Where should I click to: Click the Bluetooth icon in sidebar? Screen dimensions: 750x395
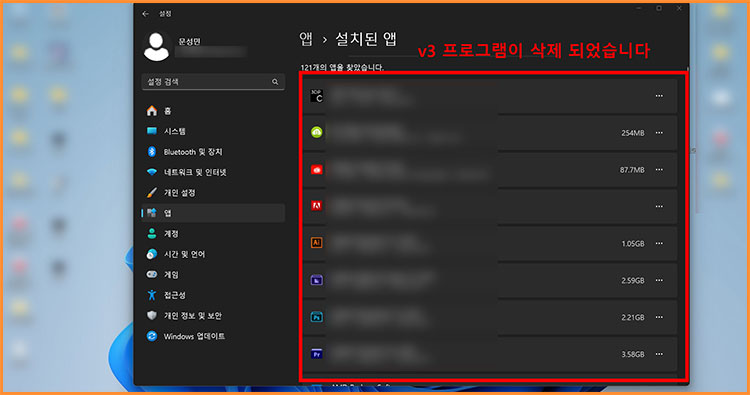(x=152, y=152)
